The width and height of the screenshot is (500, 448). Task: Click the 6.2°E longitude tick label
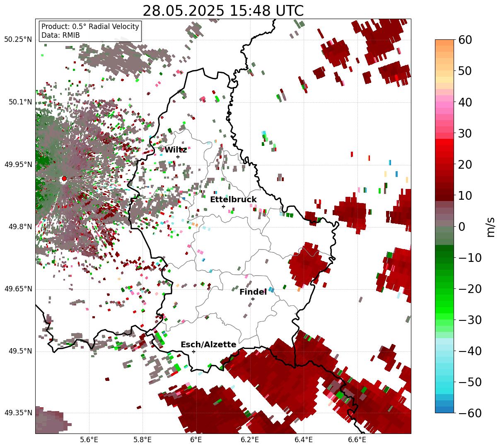(x=250, y=440)
